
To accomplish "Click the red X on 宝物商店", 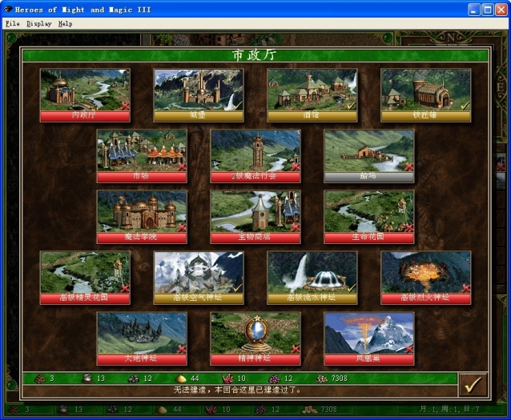I will [296, 227].
